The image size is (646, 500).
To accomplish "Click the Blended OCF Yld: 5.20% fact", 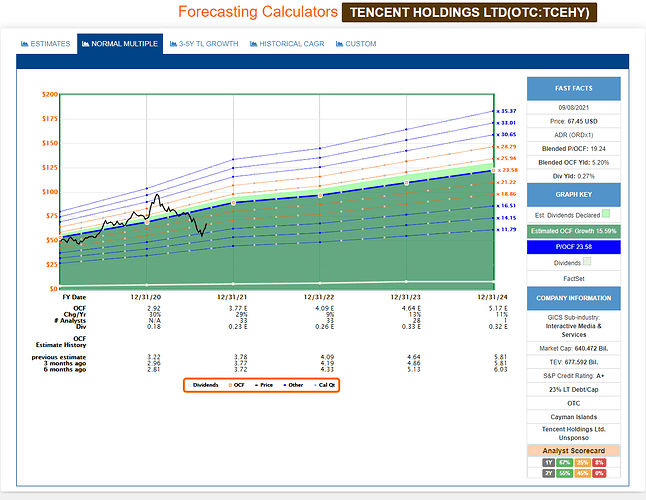I will tap(573, 163).
